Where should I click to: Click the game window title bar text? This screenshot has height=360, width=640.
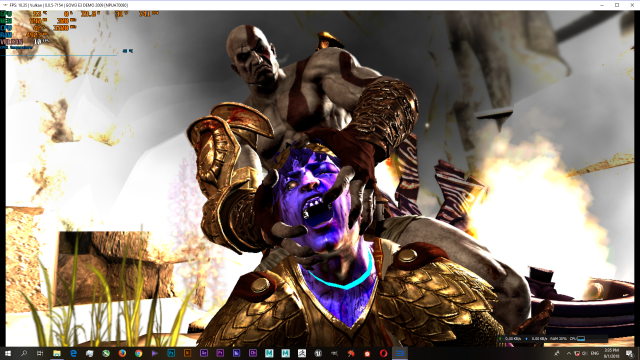pyautogui.click(x=69, y=5)
